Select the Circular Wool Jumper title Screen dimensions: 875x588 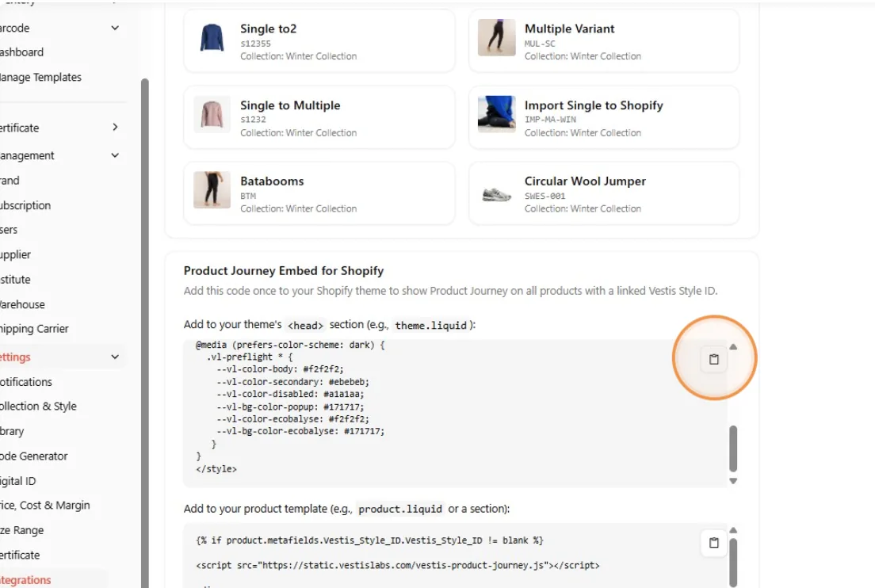[585, 181]
